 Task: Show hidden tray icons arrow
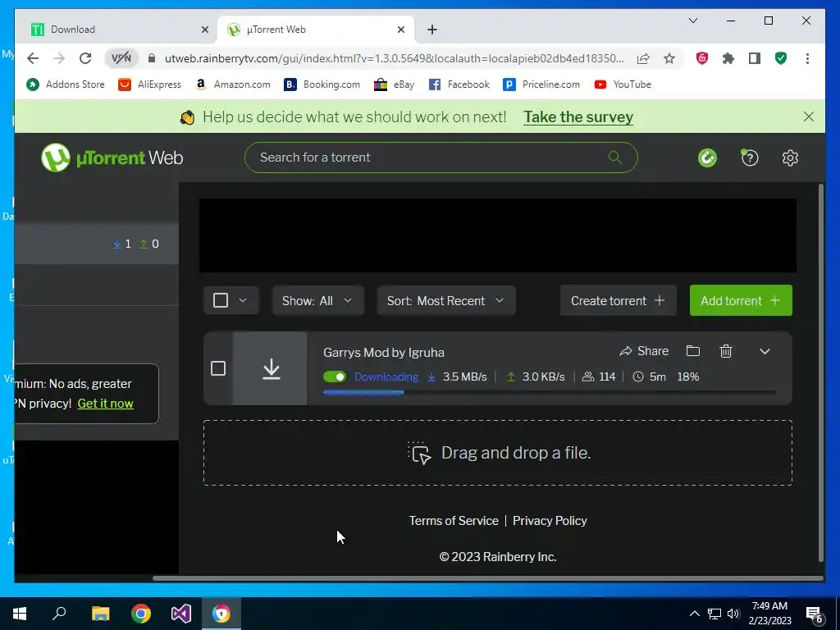(694, 614)
